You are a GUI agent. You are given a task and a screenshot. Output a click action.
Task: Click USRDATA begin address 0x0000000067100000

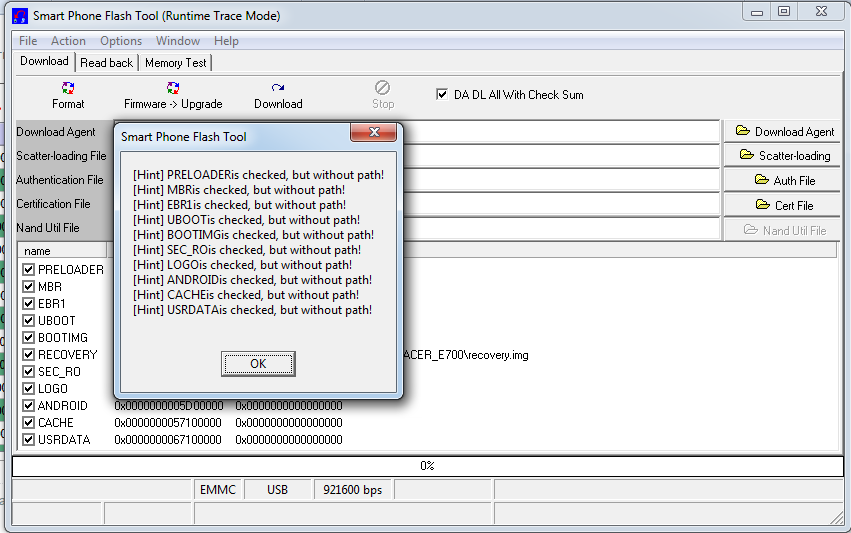168,440
